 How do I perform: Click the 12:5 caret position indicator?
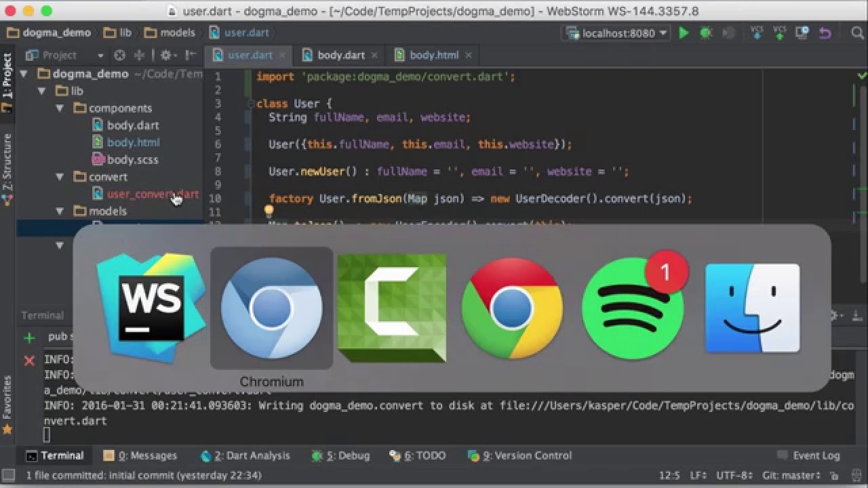pos(669,476)
